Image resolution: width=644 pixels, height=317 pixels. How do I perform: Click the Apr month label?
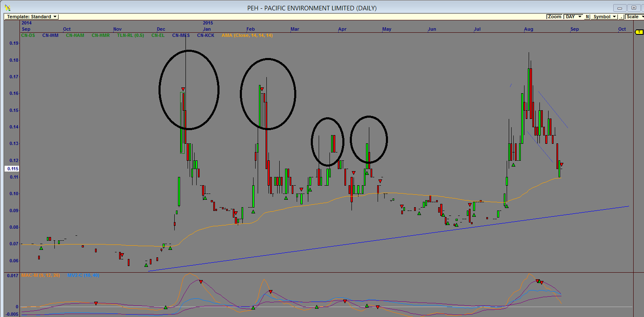[x=342, y=29]
